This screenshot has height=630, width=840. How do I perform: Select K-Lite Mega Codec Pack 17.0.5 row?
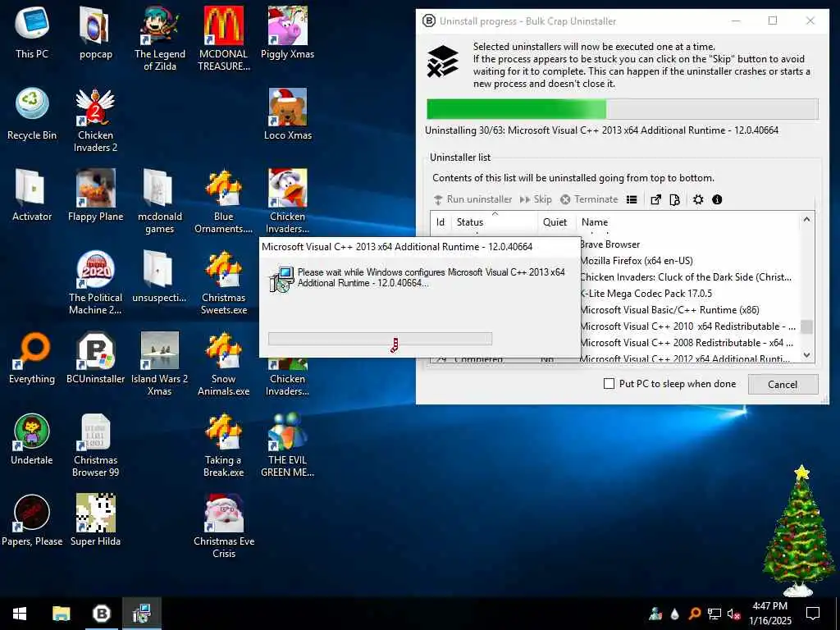690,294
